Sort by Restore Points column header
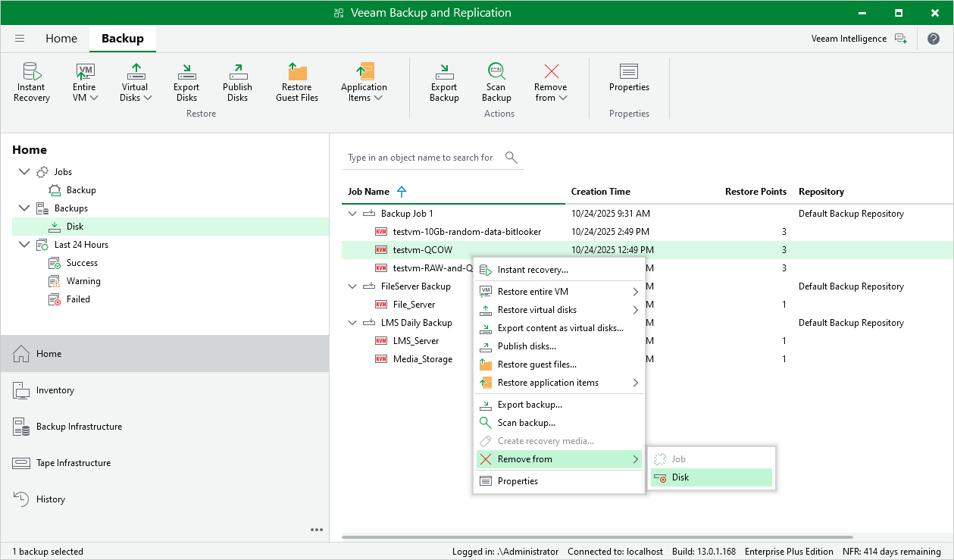This screenshot has height=560, width=954. coord(755,192)
